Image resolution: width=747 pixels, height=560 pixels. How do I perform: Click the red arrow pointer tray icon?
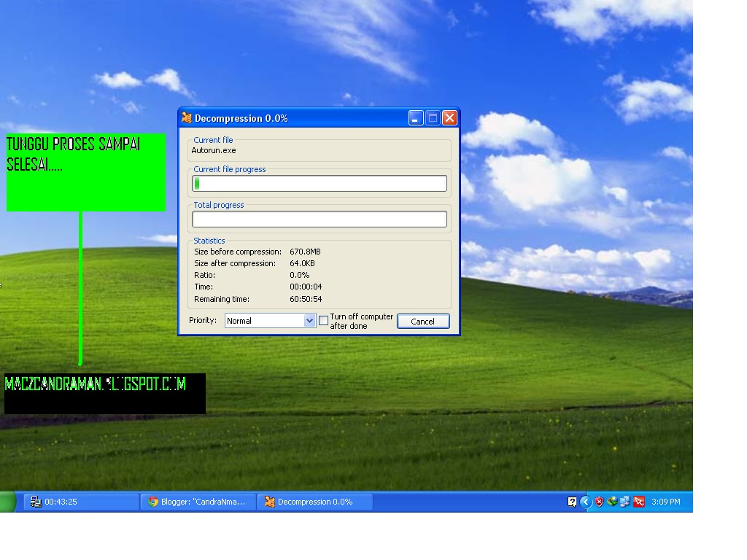click(x=638, y=502)
